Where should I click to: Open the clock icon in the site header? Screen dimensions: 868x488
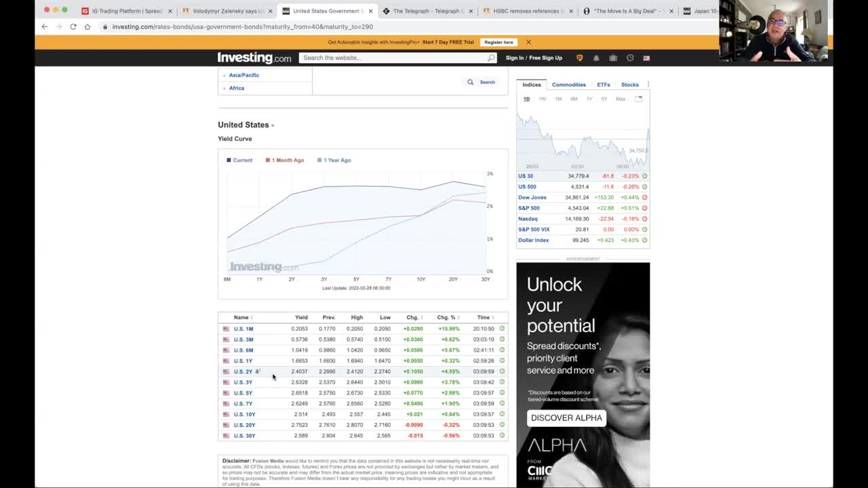click(x=630, y=58)
